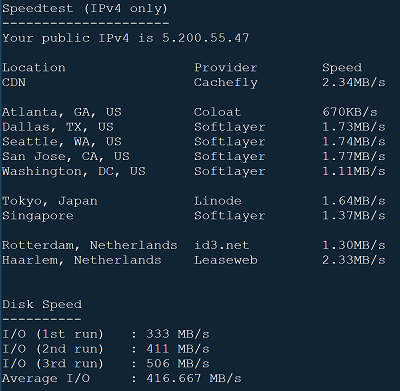Viewport: 400px width, 391px height.
Task: Click the 2.34MB/s CDN speed value
Action: point(354,82)
